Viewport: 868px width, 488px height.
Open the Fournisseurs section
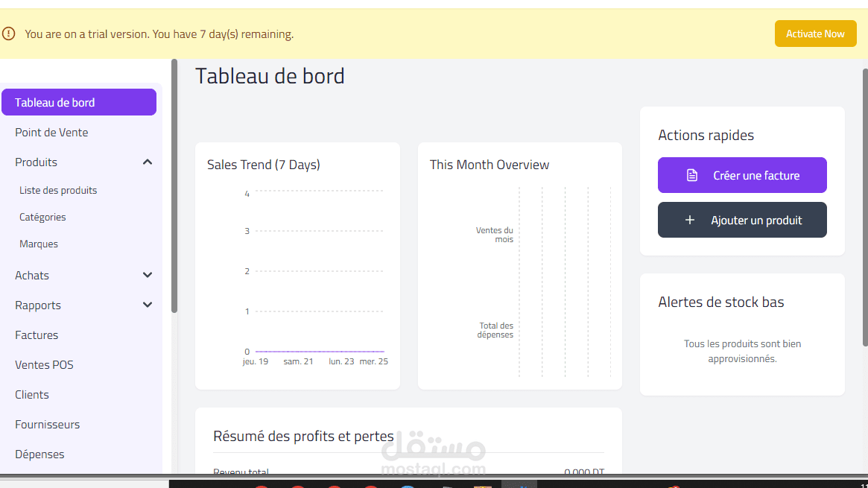click(47, 424)
